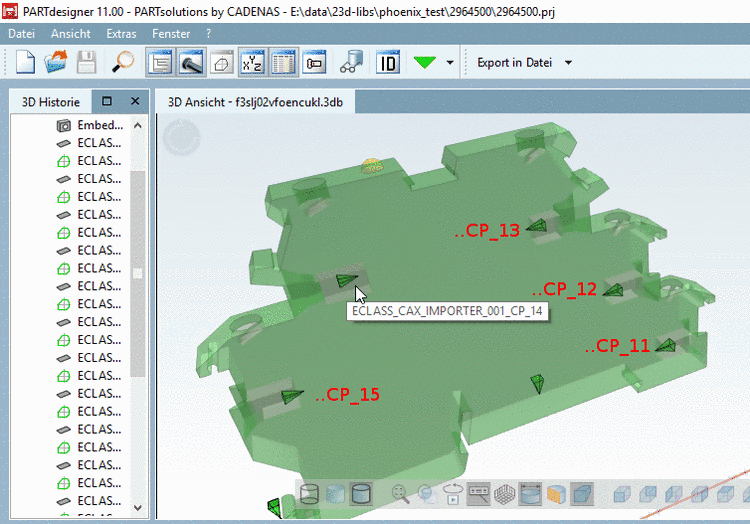Toggle the 3D view window button with the bolt
This screenshot has width=750, height=524.
[191, 62]
